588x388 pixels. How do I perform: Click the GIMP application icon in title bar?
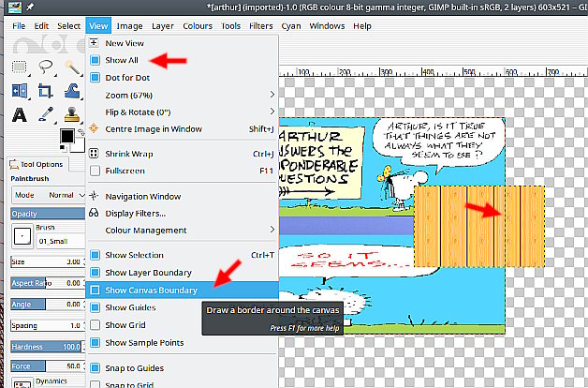pos(15,7)
